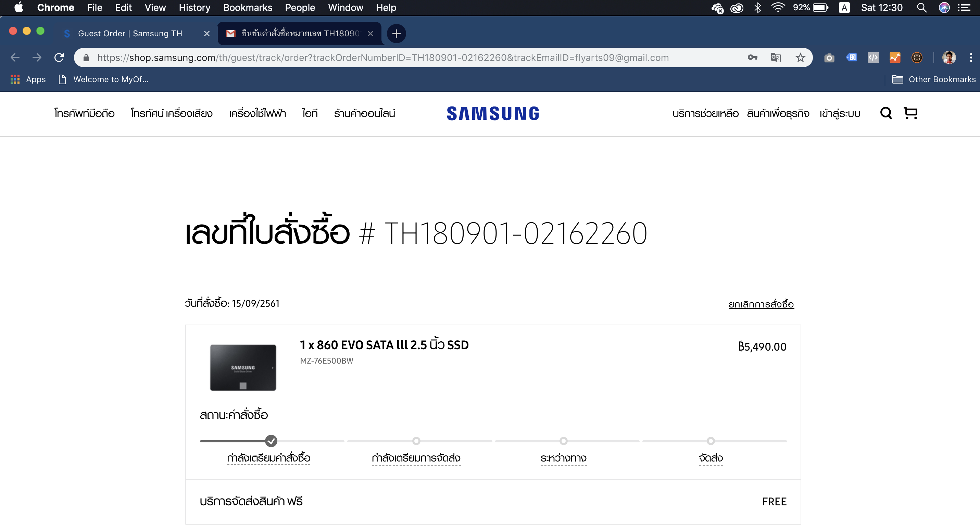The image size is (980, 530).
Task: Click the site padlock security icon
Action: click(86, 58)
